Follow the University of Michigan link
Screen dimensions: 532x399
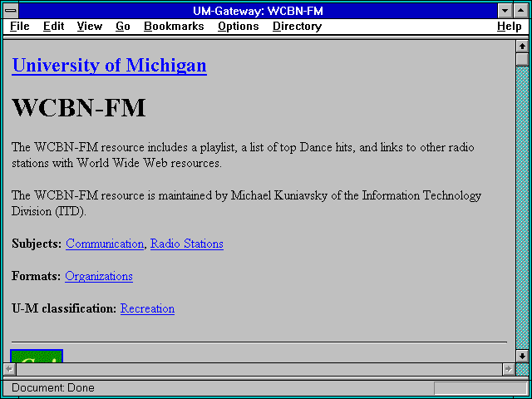(109, 65)
